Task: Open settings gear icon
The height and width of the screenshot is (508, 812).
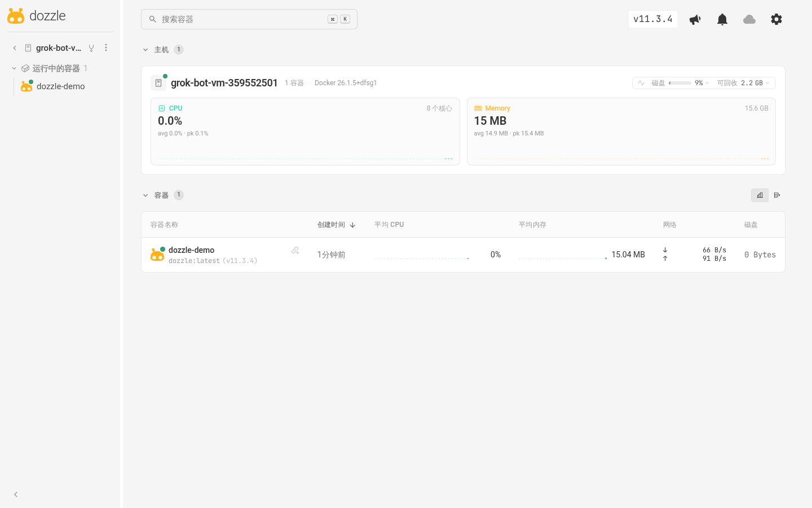Action: 776,19
